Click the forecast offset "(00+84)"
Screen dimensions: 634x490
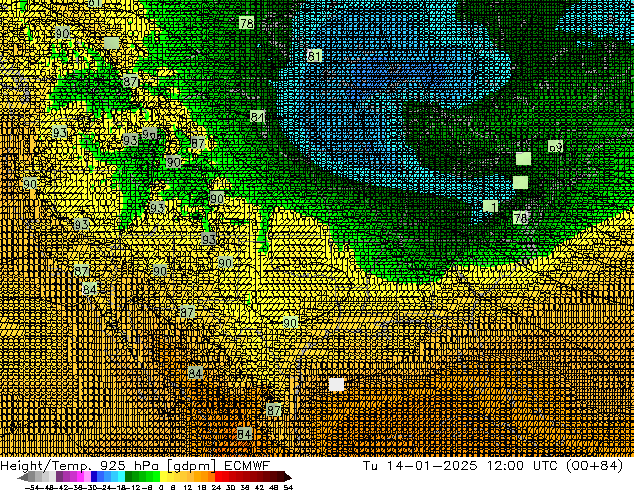(x=594, y=466)
